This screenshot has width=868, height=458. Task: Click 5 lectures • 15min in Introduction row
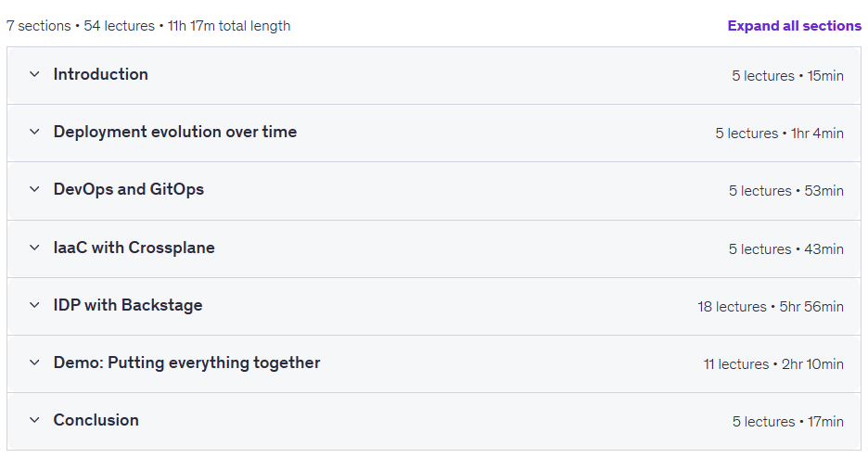tap(787, 76)
